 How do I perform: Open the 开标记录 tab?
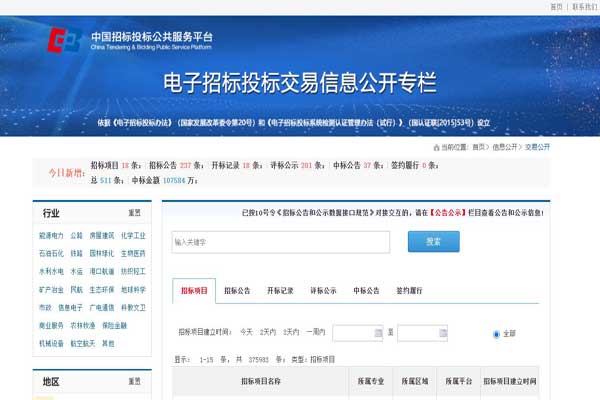[280, 291]
